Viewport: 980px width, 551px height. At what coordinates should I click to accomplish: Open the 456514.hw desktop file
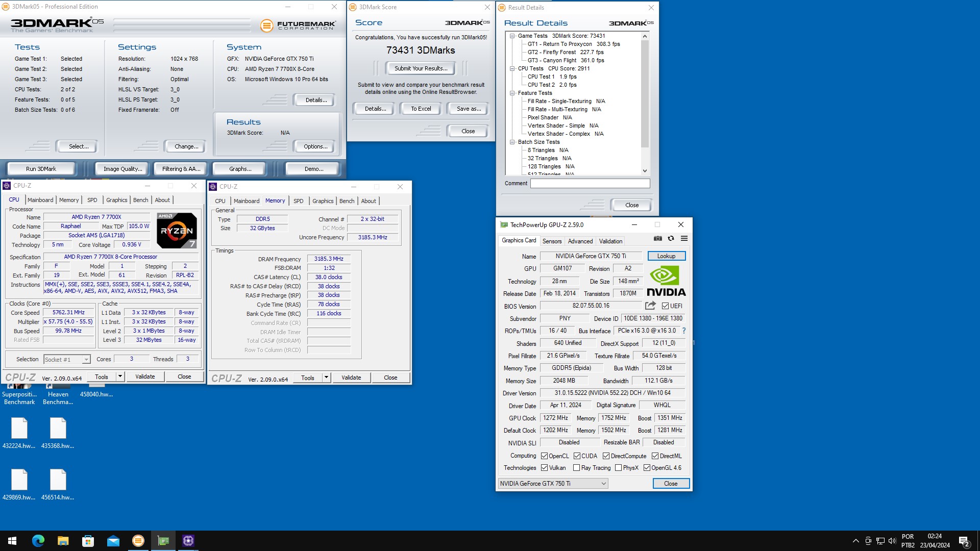pyautogui.click(x=58, y=484)
